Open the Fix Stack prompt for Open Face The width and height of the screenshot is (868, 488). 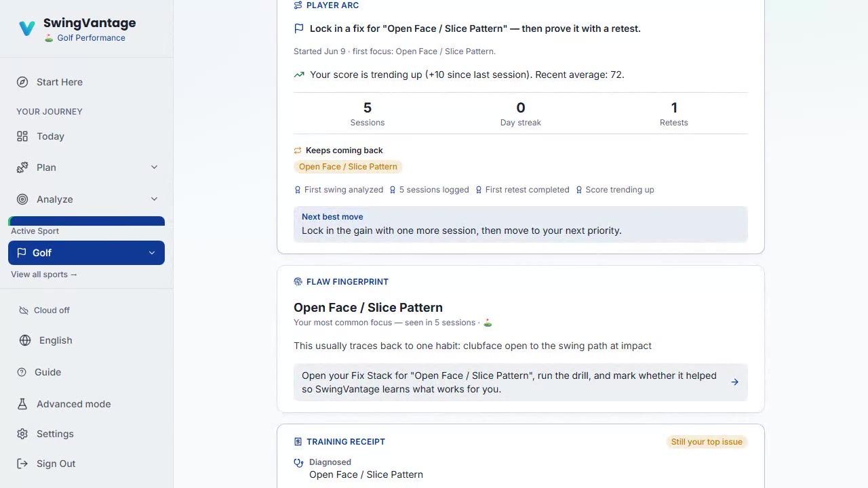521,382
